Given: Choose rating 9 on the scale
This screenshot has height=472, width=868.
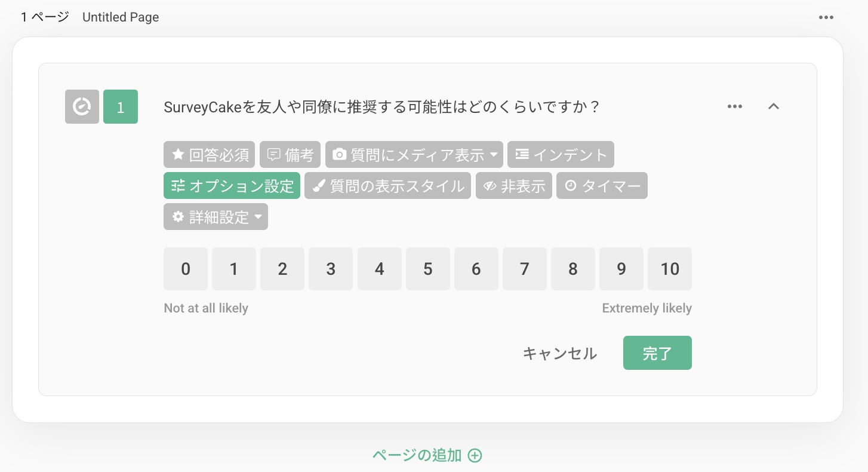Looking at the screenshot, I should 621,269.
